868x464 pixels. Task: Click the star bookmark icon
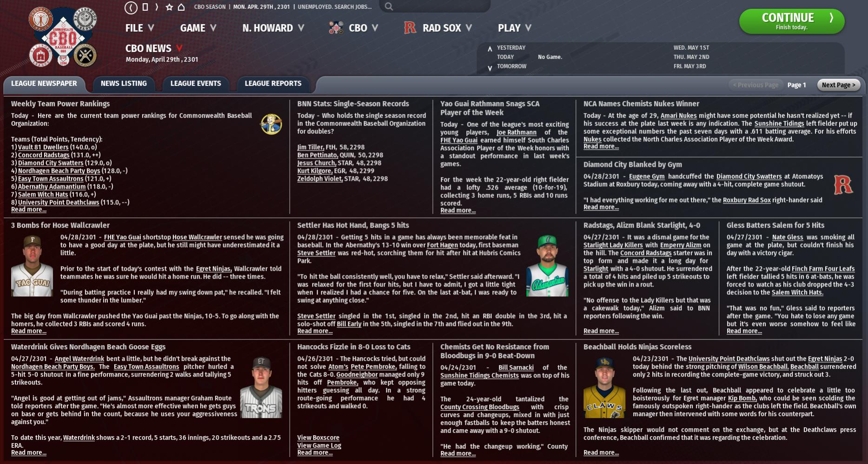[169, 7]
